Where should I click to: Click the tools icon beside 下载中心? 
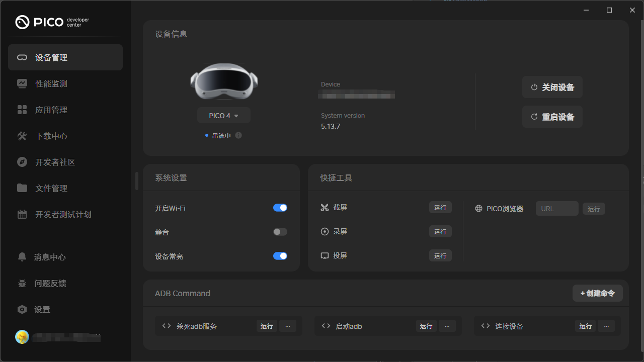pos(22,136)
